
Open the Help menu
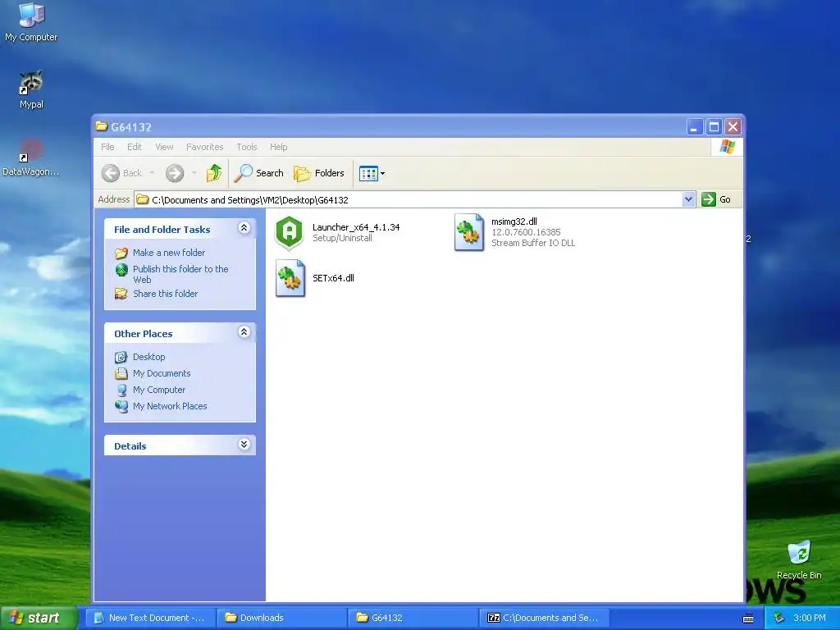279,147
